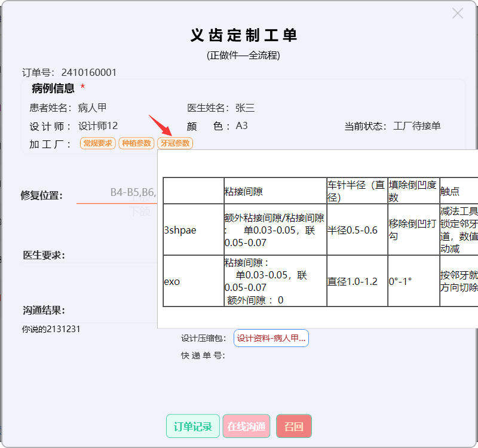Click the 直径1.0-1.2 table cell
This screenshot has width=478, height=448.
pos(353,281)
